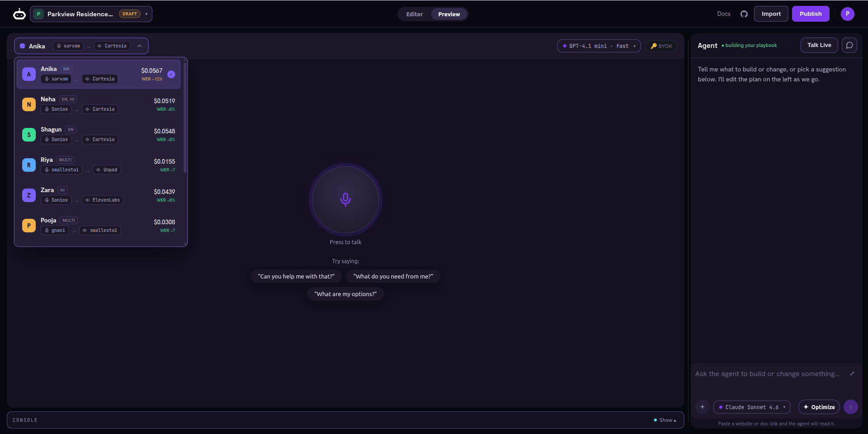
Task: Open the GPT-4.1 mini fast model dropdown
Action: click(599, 46)
